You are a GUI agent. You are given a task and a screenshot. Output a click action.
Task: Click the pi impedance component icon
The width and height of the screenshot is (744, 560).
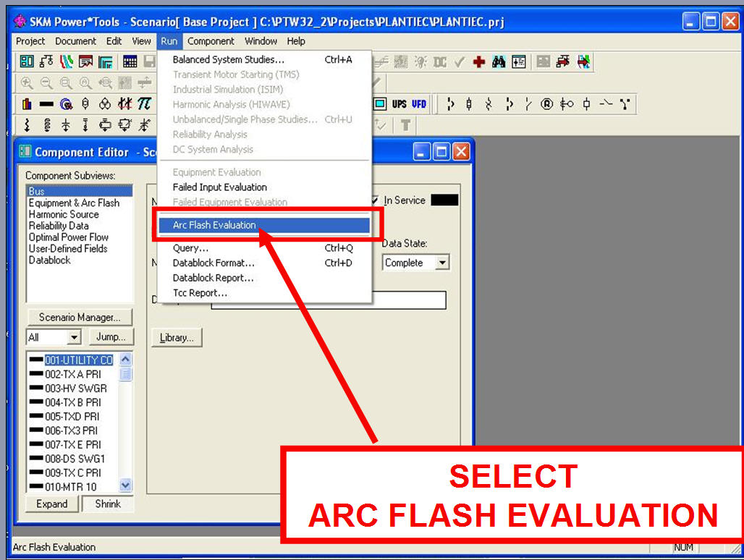[145, 104]
